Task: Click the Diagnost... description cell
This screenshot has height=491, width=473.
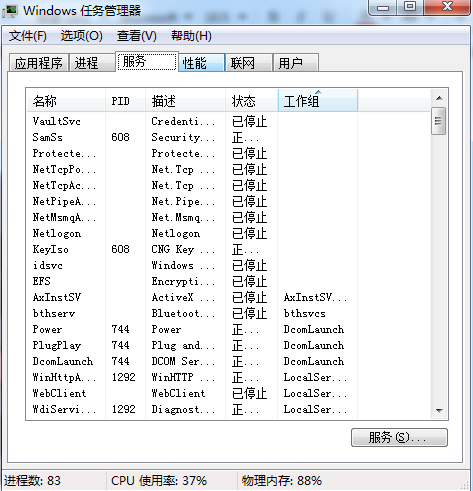Action: click(183, 409)
